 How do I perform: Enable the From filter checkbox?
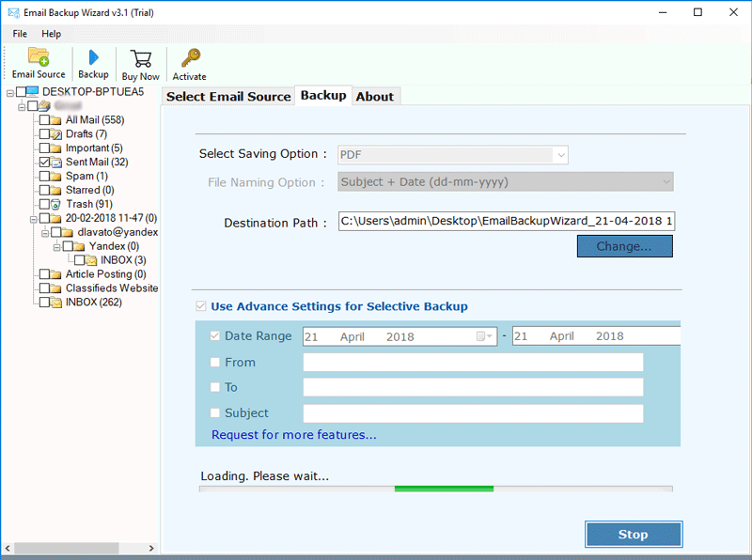click(x=215, y=362)
